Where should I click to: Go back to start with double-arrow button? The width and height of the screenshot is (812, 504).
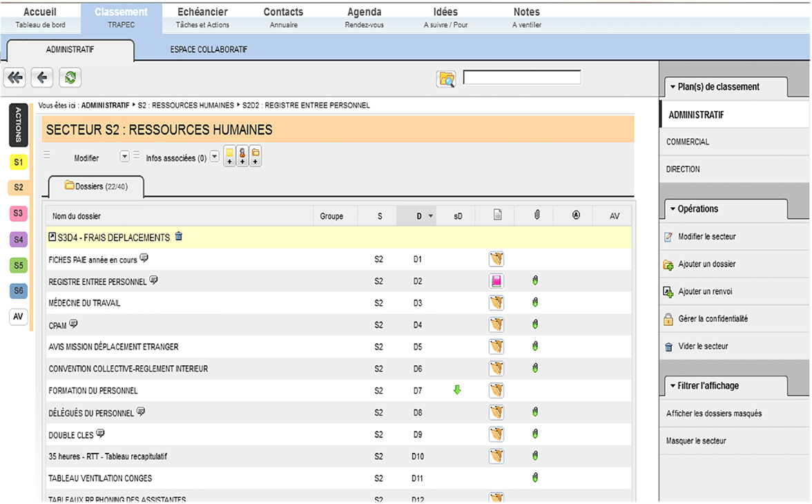[x=14, y=78]
